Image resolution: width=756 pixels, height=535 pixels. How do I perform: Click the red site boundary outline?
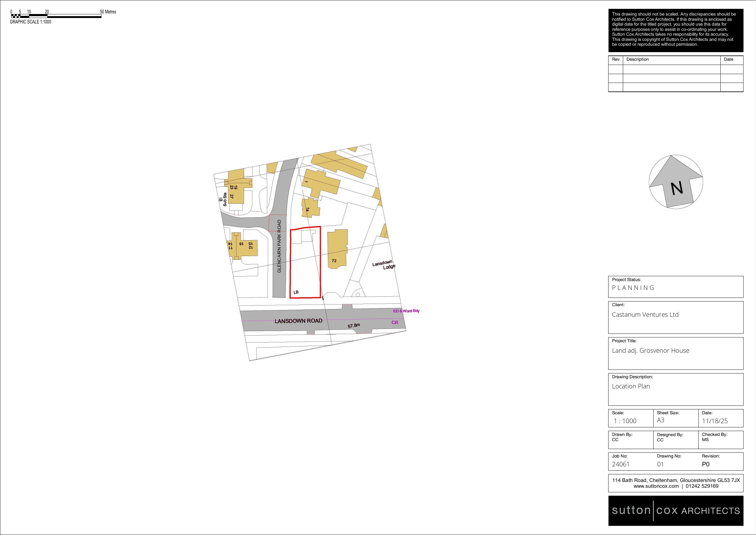click(x=290, y=264)
